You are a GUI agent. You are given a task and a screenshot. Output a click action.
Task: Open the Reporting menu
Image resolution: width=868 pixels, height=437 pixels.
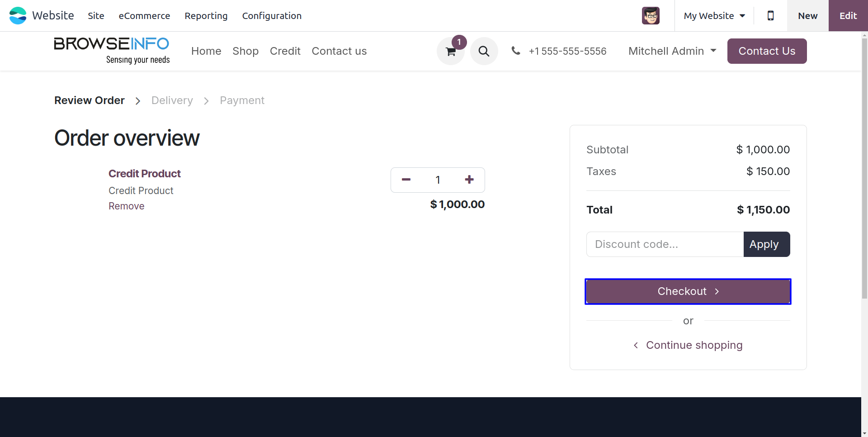click(x=206, y=16)
